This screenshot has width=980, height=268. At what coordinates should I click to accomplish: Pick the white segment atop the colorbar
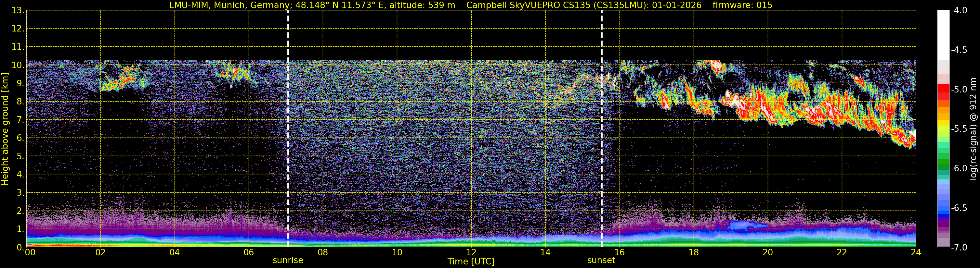coord(943,35)
